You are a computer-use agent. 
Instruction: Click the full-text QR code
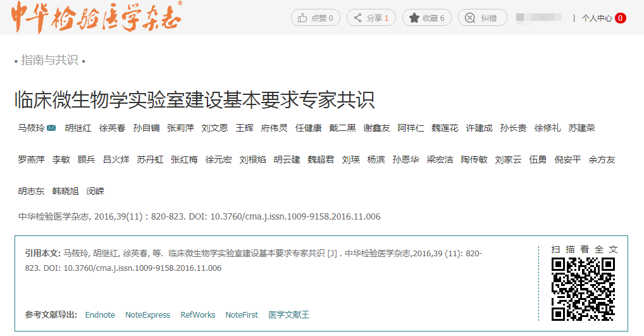583,289
